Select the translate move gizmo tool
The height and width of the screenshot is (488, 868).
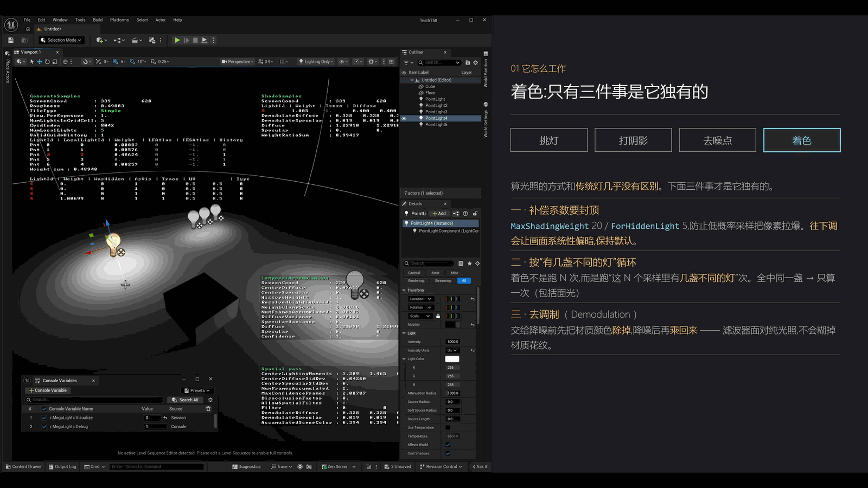pyautogui.click(x=40, y=62)
